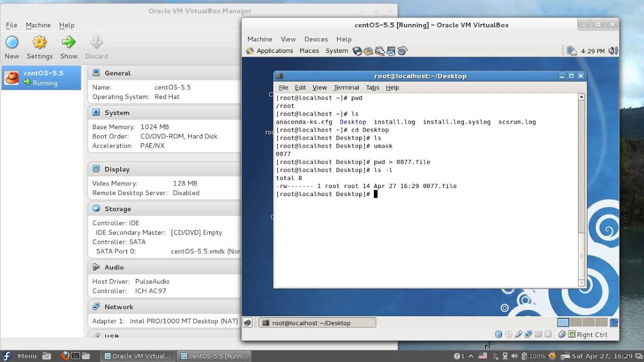Click root@localhost:~/Desktop taskbar button
The height and width of the screenshot is (362, 644).
pyautogui.click(x=317, y=323)
